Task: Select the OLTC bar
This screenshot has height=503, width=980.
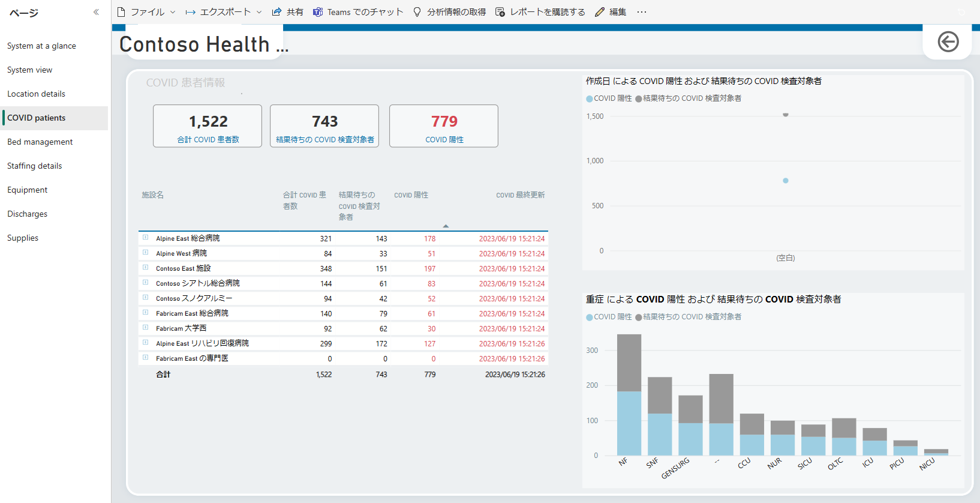Action: [844, 437]
